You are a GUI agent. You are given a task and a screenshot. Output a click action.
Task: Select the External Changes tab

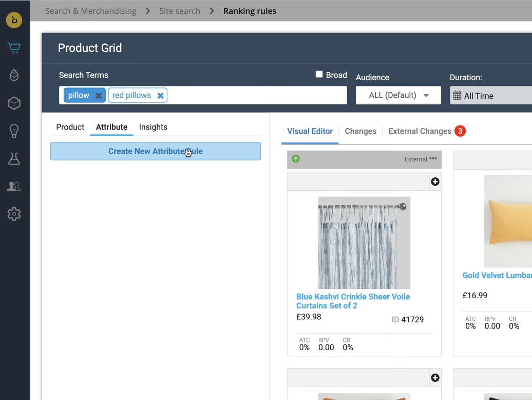click(x=420, y=132)
